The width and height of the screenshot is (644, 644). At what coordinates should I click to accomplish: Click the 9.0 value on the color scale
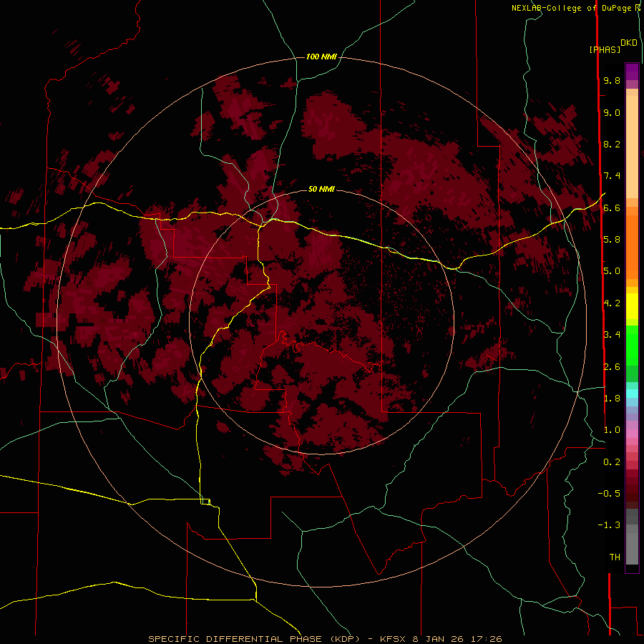(x=612, y=112)
